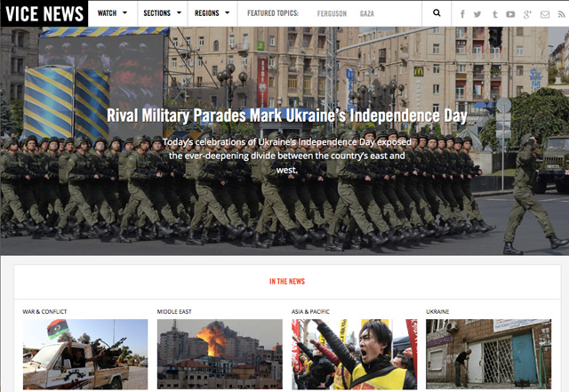Expand the Regions dropdown menu
The width and height of the screenshot is (569, 392).
coord(212,13)
